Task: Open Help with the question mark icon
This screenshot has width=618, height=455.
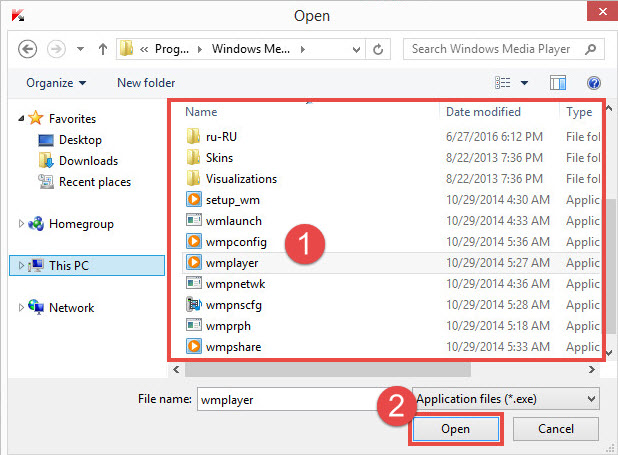Action: [x=594, y=83]
